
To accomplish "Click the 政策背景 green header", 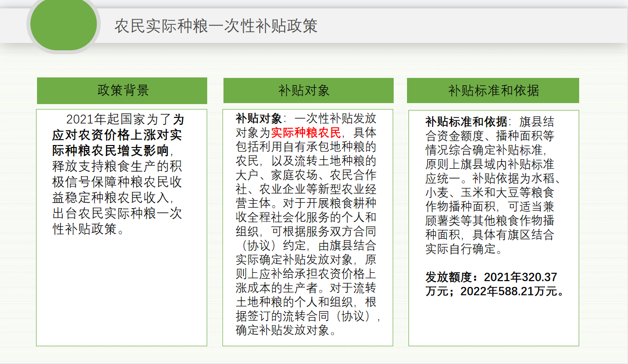I will 122,90.
